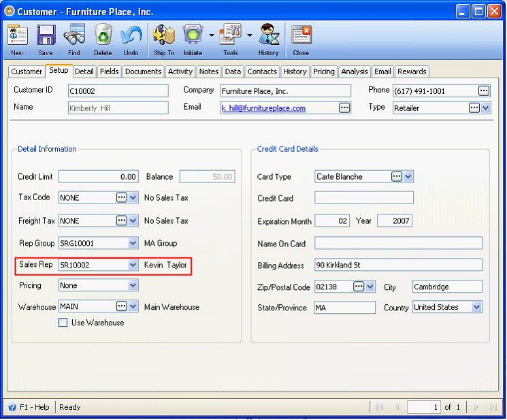The image size is (507, 420).
Task: Click the expiration Year field 2007
Action: coord(395,221)
